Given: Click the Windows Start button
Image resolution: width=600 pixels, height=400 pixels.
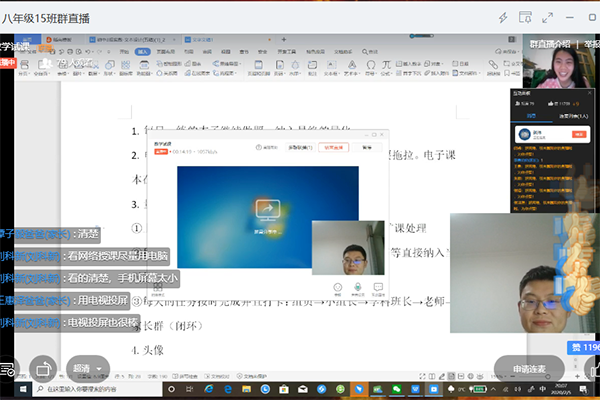Looking at the screenshot, I should [x=23, y=389].
